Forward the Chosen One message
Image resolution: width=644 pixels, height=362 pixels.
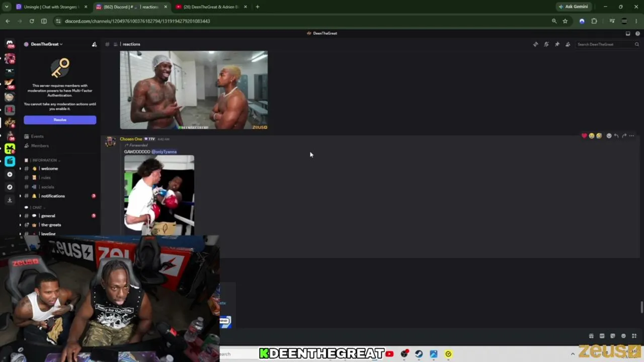click(624, 136)
